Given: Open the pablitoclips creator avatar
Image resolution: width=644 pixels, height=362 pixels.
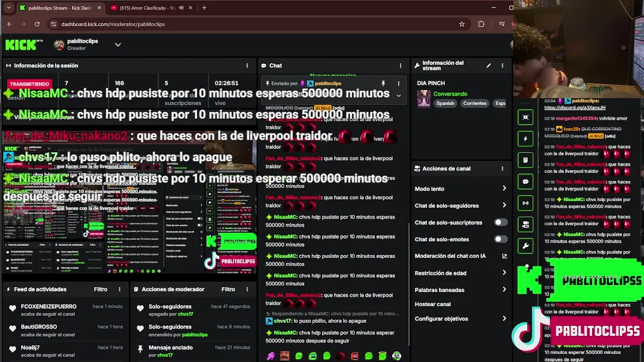Looking at the screenshot, I should click(x=59, y=45).
